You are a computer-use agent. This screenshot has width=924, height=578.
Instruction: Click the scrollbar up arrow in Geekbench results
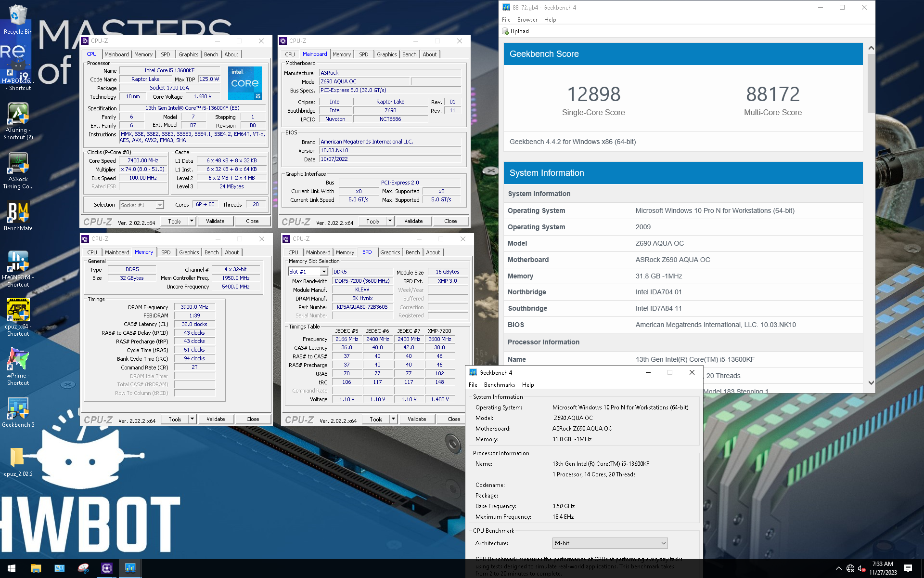[871, 48]
